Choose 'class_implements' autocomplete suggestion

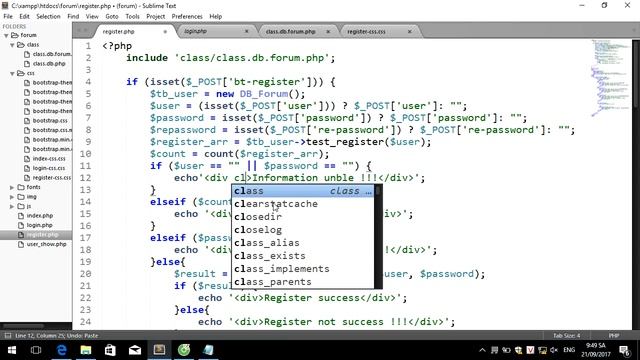pyautogui.click(x=303, y=269)
